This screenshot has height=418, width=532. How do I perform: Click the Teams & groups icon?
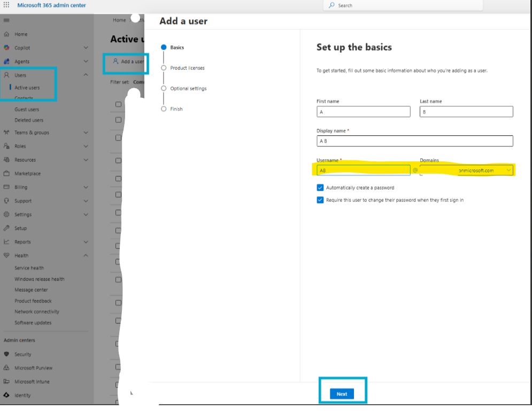[6, 133]
